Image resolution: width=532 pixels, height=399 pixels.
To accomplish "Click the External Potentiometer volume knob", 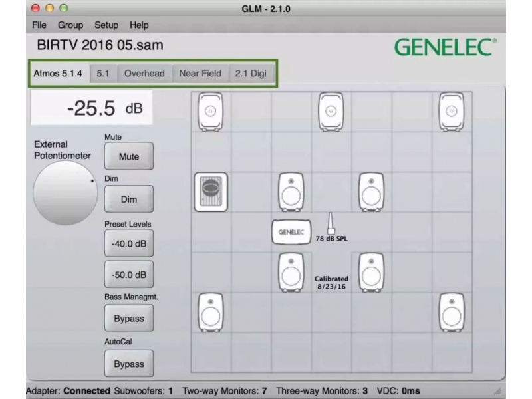I will (65, 193).
